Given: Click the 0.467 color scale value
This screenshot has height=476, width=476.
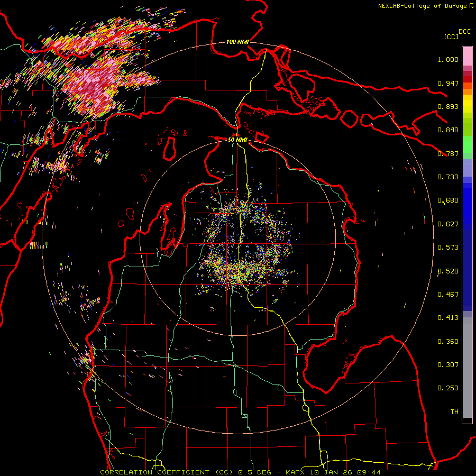Looking at the screenshot, I should tap(448, 295).
